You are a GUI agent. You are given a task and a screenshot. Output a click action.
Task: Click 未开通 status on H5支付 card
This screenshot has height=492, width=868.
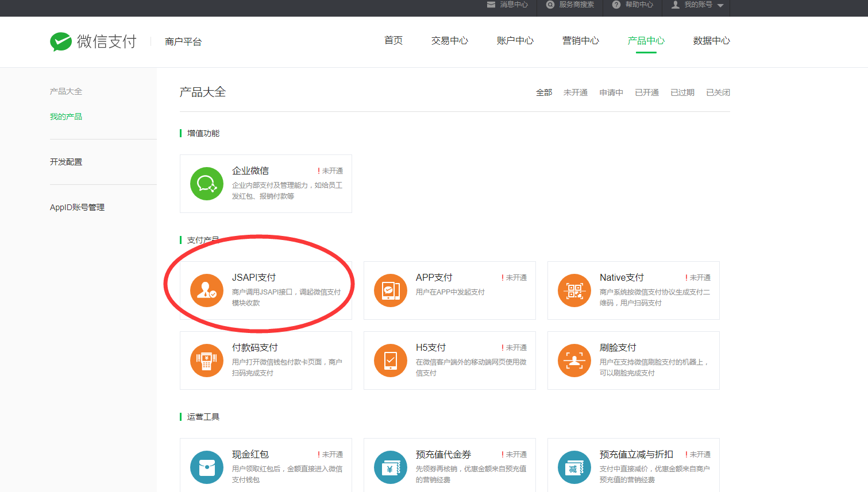click(514, 348)
